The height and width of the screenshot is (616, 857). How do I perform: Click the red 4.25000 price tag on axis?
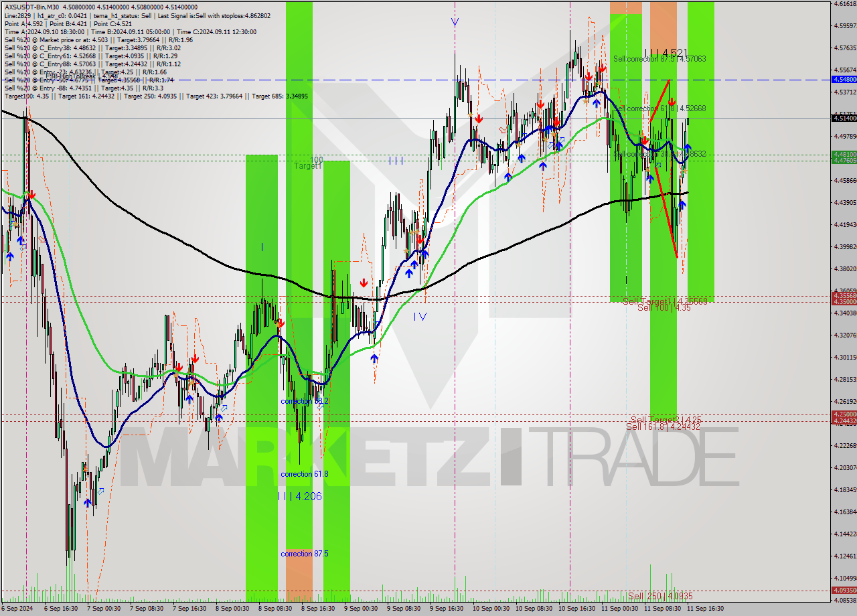coord(844,414)
